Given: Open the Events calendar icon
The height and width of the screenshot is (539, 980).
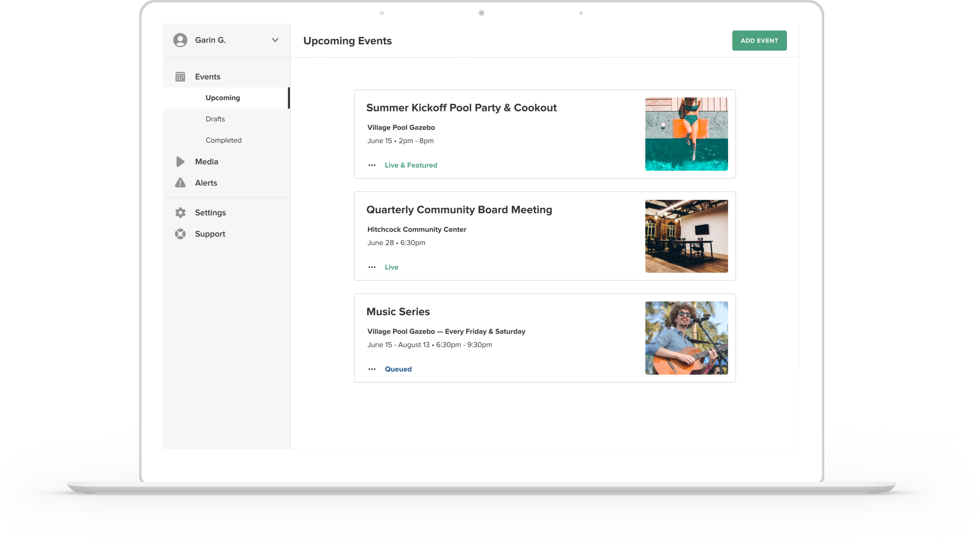Looking at the screenshot, I should point(180,76).
